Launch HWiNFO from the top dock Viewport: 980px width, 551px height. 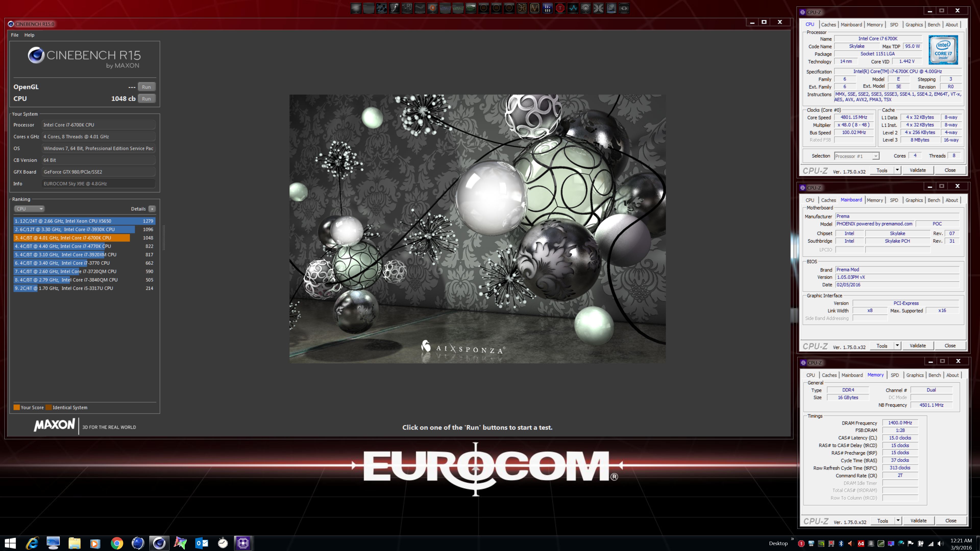[x=547, y=8]
